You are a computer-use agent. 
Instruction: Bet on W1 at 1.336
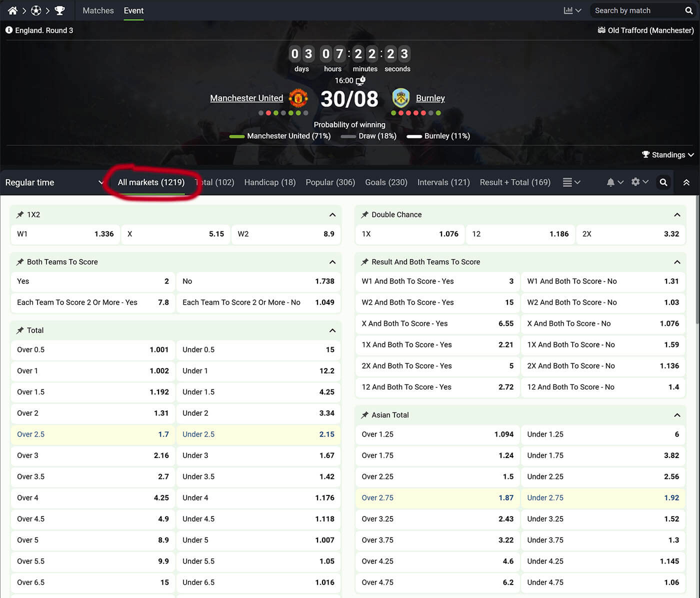coord(65,234)
